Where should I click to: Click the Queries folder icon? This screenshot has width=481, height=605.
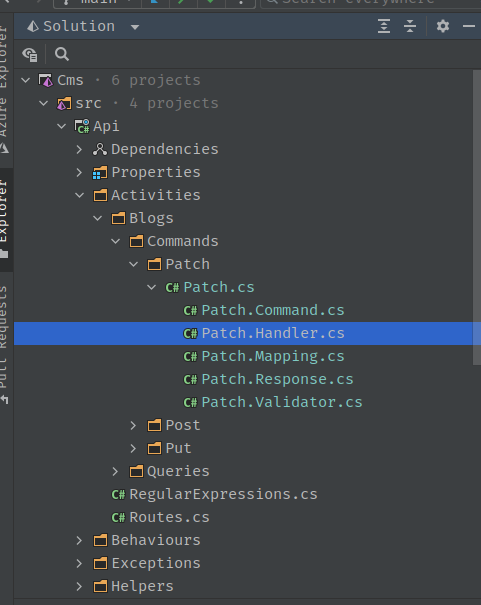click(x=136, y=471)
